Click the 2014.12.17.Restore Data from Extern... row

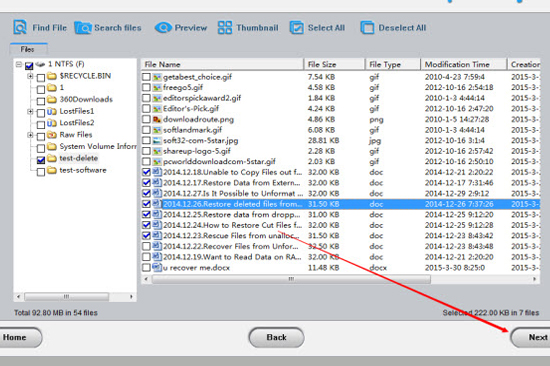pyautogui.click(x=340, y=183)
